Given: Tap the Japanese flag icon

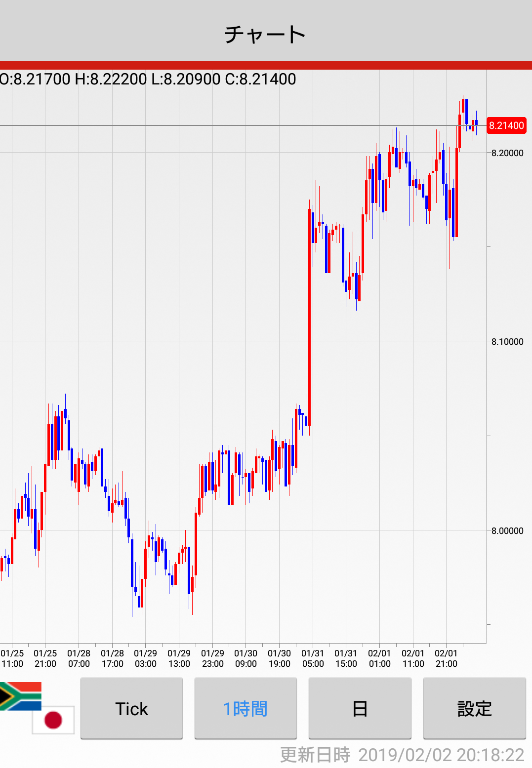Looking at the screenshot, I should (53, 720).
